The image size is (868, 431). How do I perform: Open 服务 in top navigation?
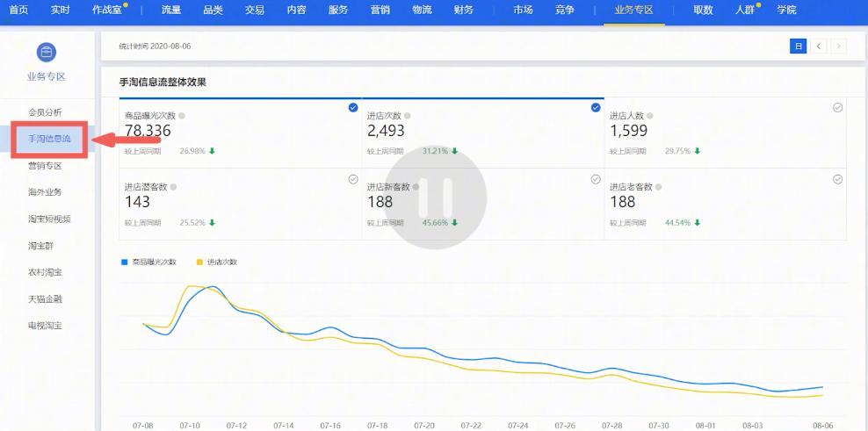coord(338,10)
